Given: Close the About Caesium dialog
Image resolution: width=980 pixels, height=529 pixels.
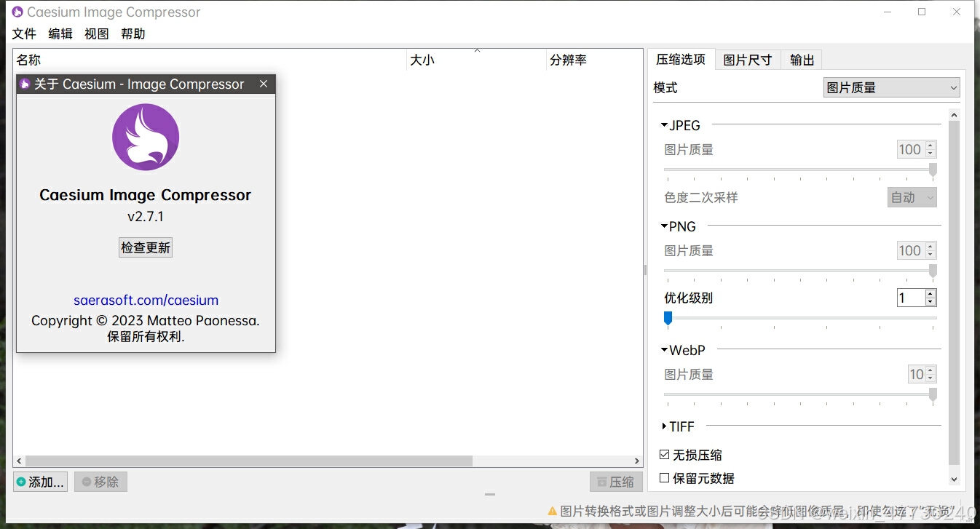Looking at the screenshot, I should [264, 84].
